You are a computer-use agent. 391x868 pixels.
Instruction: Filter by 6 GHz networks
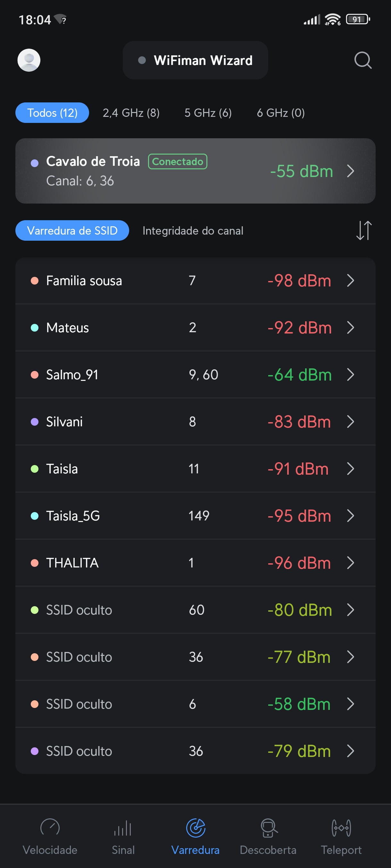tap(281, 113)
